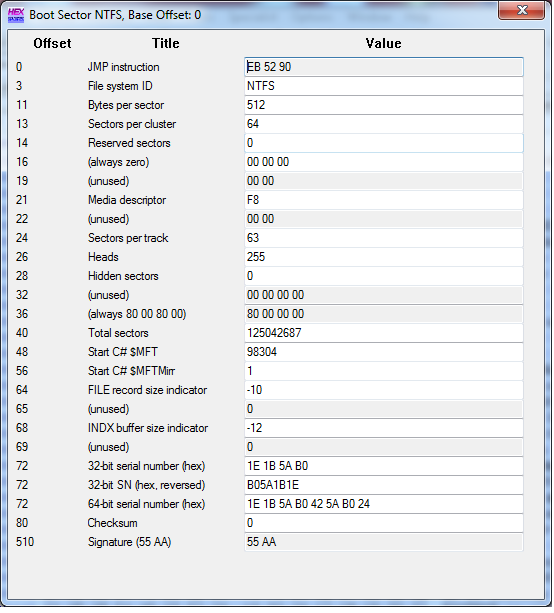Click offset number 40
The image size is (554, 613).
22,333
